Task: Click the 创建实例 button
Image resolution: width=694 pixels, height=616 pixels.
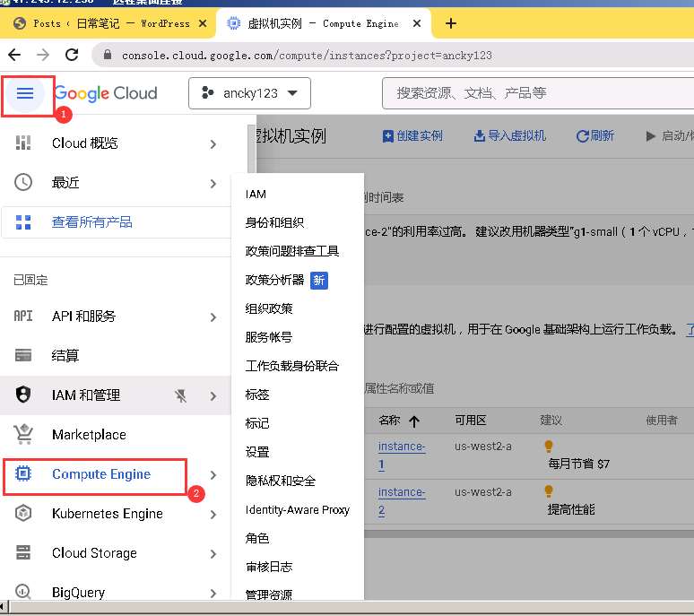Action: click(x=412, y=136)
